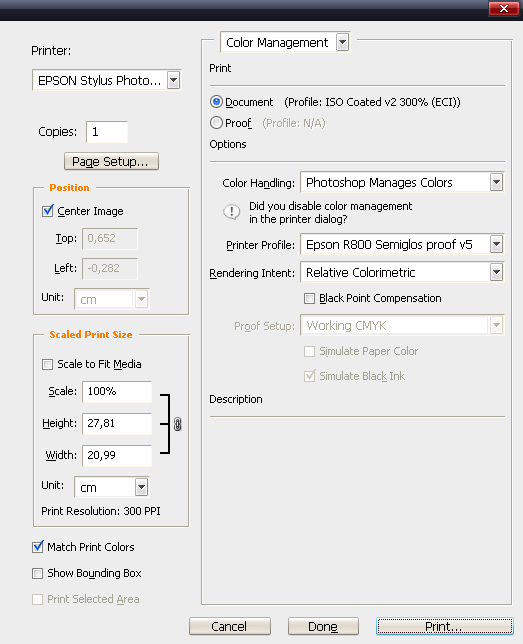The width and height of the screenshot is (523, 644).
Task: Click the Print button
Action: coord(445,626)
